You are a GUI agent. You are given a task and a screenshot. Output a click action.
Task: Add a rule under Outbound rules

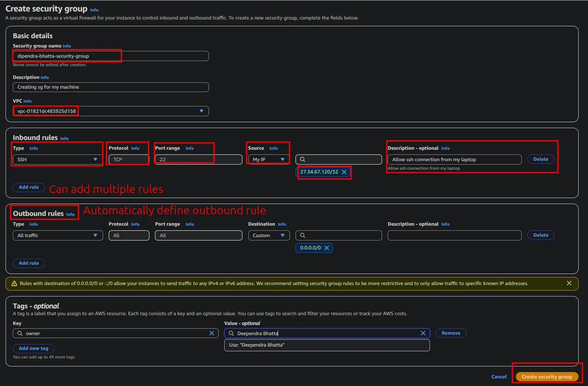(29, 263)
